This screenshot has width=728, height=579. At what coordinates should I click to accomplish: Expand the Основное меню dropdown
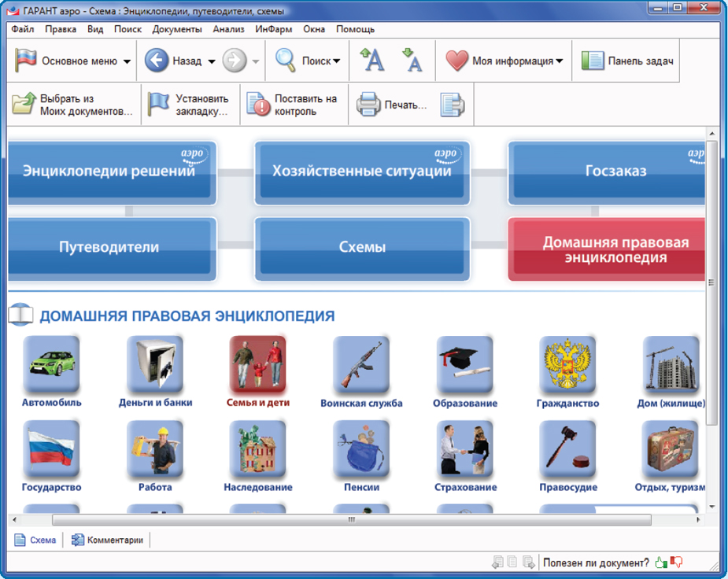(x=127, y=61)
